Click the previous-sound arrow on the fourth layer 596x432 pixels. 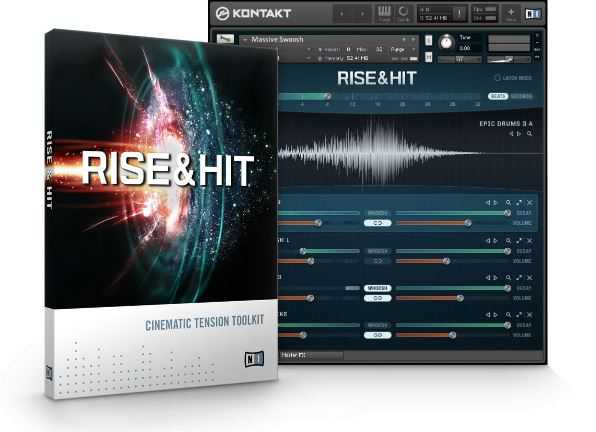click(x=488, y=315)
